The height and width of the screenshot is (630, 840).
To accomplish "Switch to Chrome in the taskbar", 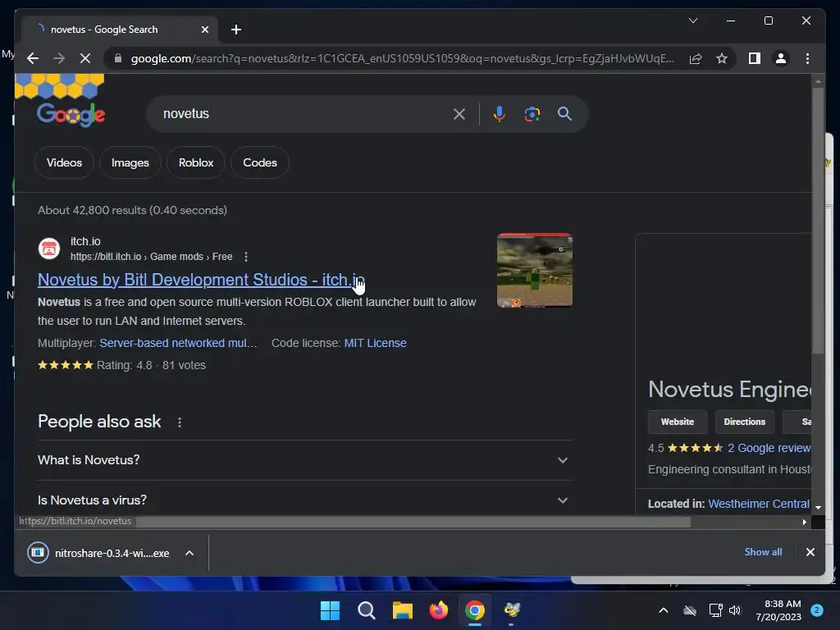I will pyautogui.click(x=475, y=610).
